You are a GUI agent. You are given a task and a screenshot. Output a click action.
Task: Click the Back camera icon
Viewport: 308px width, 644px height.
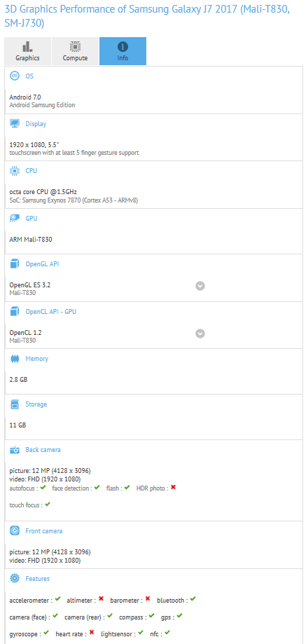tap(15, 450)
